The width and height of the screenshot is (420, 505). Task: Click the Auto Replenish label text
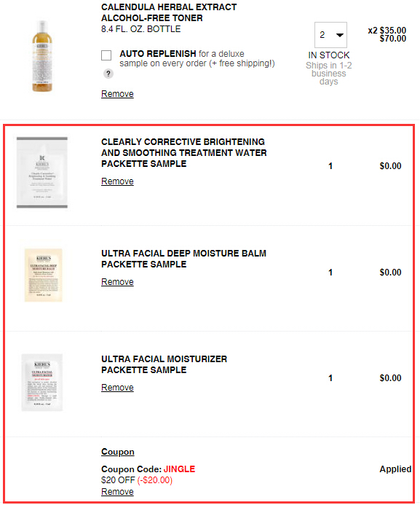158,53
